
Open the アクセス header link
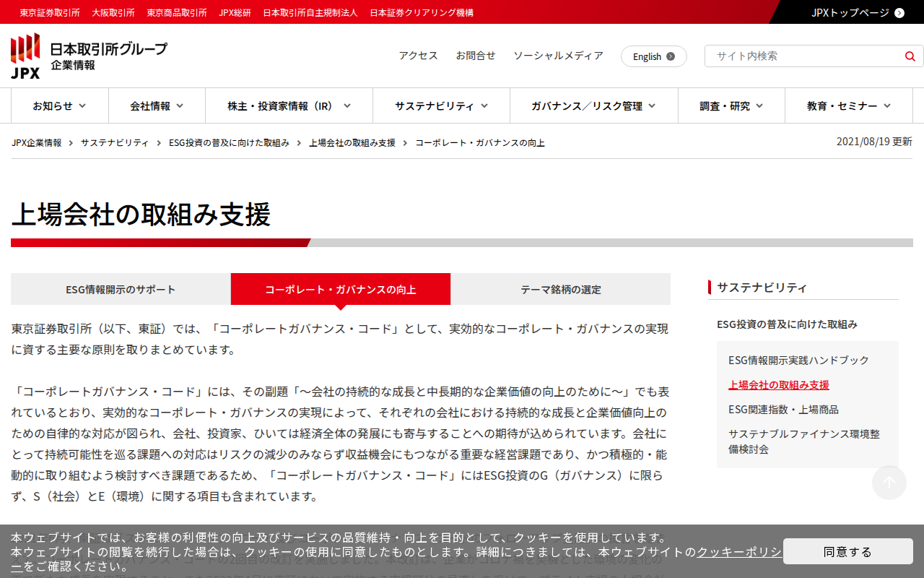coord(419,56)
